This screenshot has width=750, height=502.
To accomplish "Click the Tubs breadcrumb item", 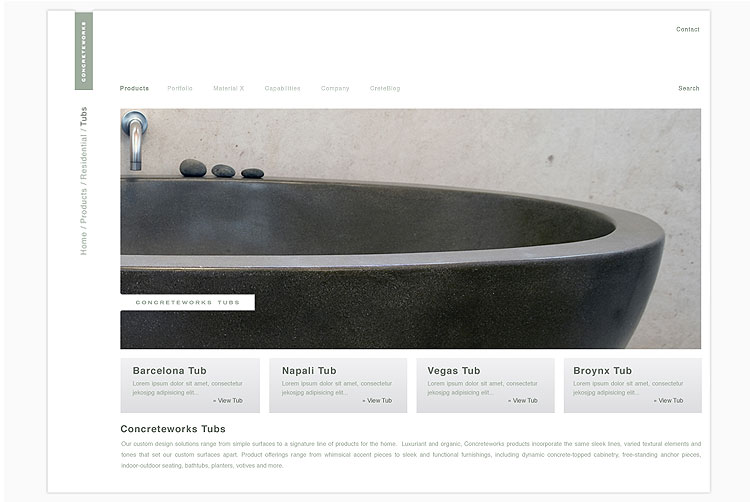I will coord(84,116).
